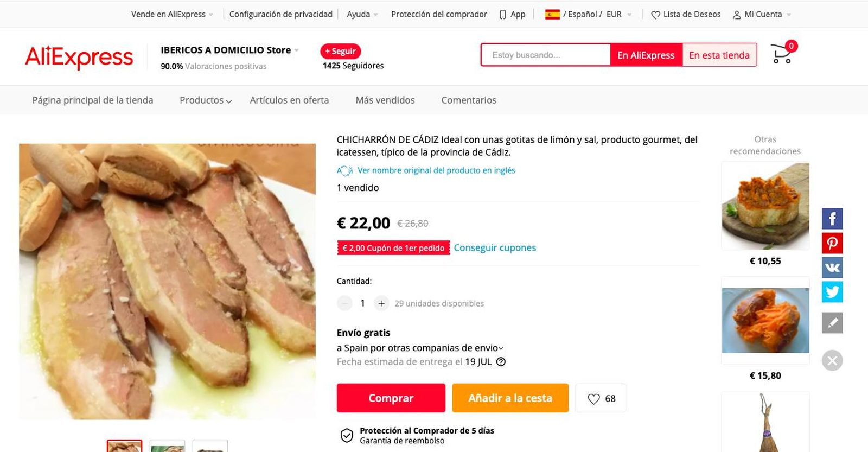Add the product to favorites with heart button
This screenshot has width=868, height=452.
601,398
